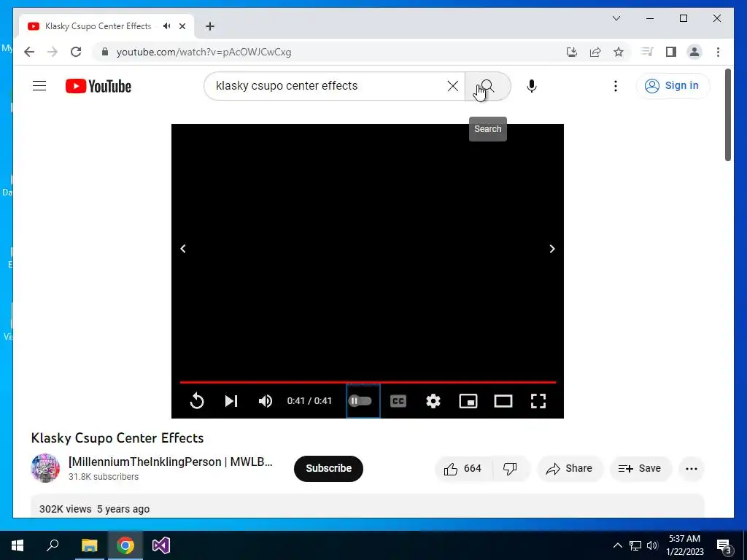The width and height of the screenshot is (747, 560).
Task: Click the Sign in button
Action: (x=673, y=86)
